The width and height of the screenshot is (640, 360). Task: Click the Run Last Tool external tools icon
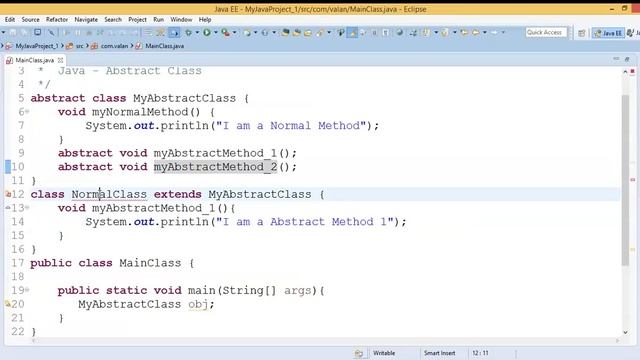(x=225, y=32)
